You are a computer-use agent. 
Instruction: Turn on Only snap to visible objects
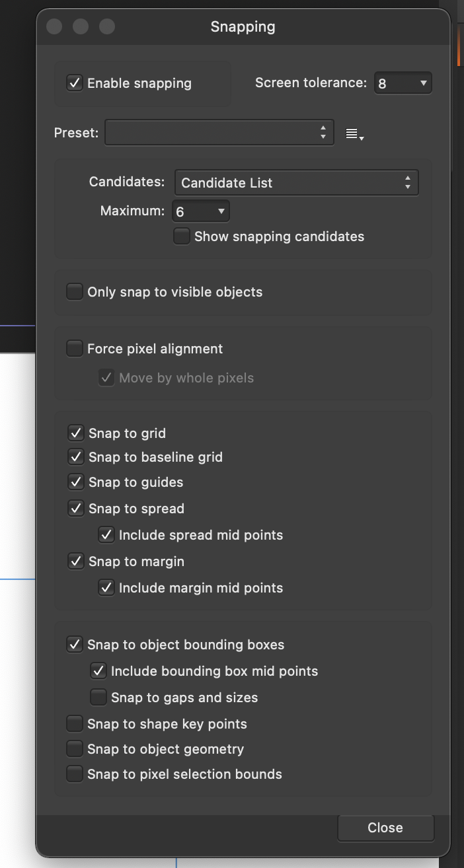74,291
